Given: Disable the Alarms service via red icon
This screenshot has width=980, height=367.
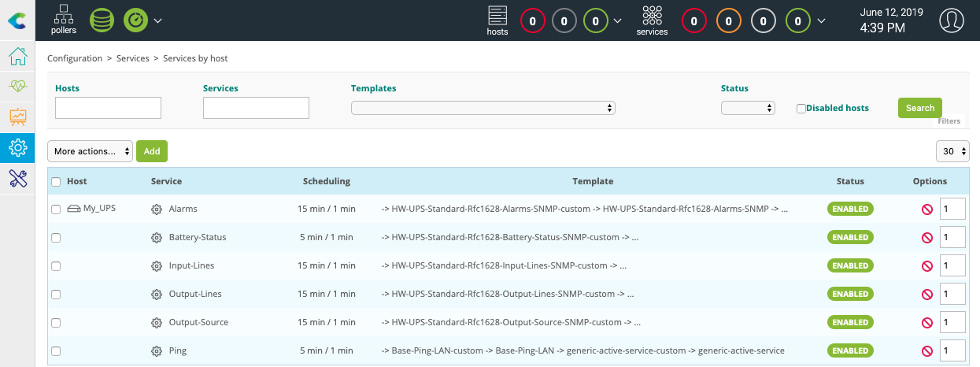Looking at the screenshot, I should pyautogui.click(x=926, y=209).
